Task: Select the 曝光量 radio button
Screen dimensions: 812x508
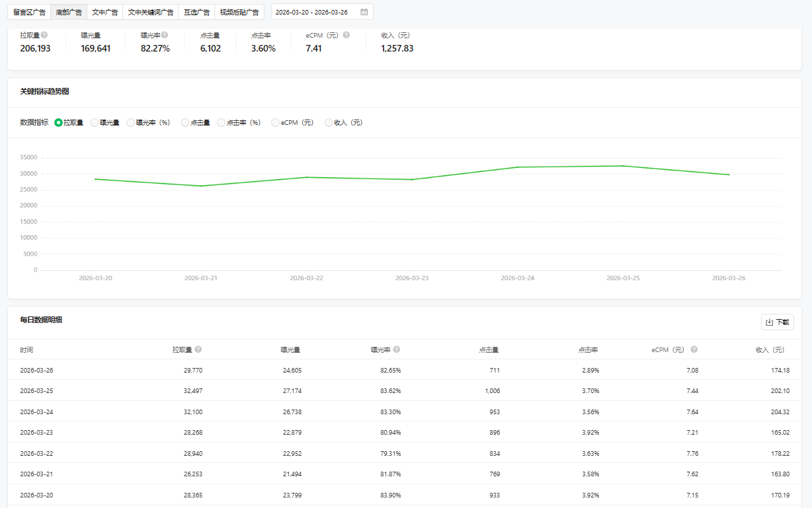Action: tap(95, 122)
